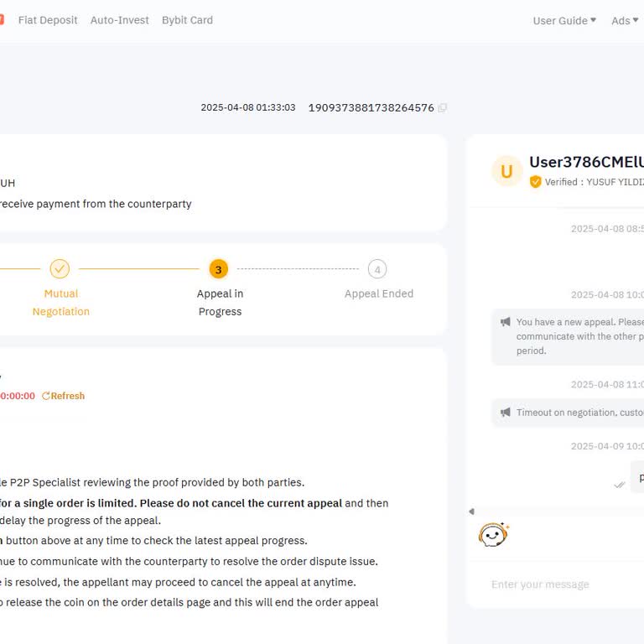Viewport: 644px width, 644px height.
Task: Click the chat timestamp 2025-04-09 10:0
Action: click(607, 446)
